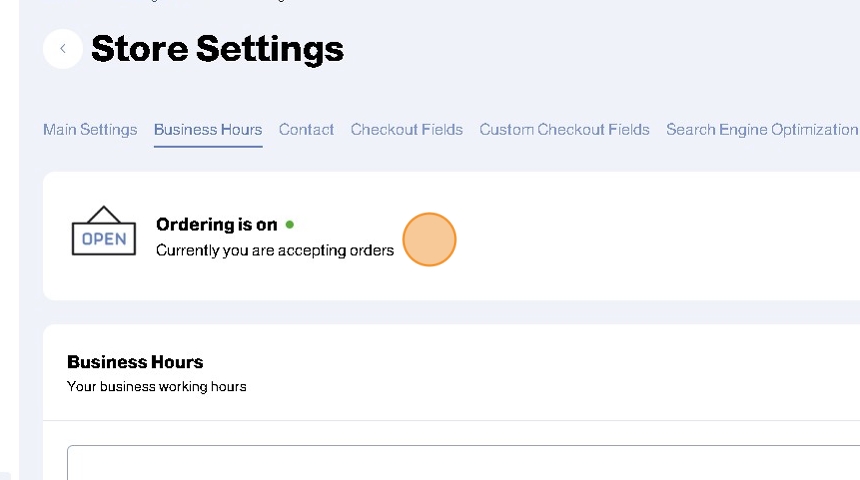Click the orange circle beside ordering status
Viewport: 860px width, 480px height.
pos(429,240)
